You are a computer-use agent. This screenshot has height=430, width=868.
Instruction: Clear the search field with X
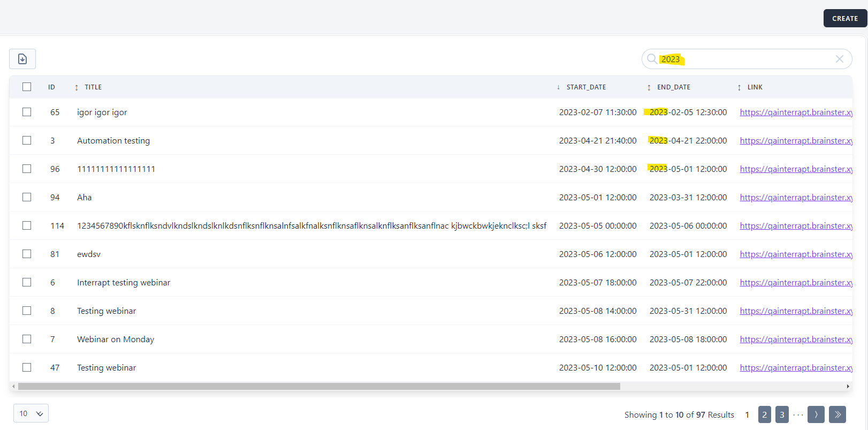(839, 59)
